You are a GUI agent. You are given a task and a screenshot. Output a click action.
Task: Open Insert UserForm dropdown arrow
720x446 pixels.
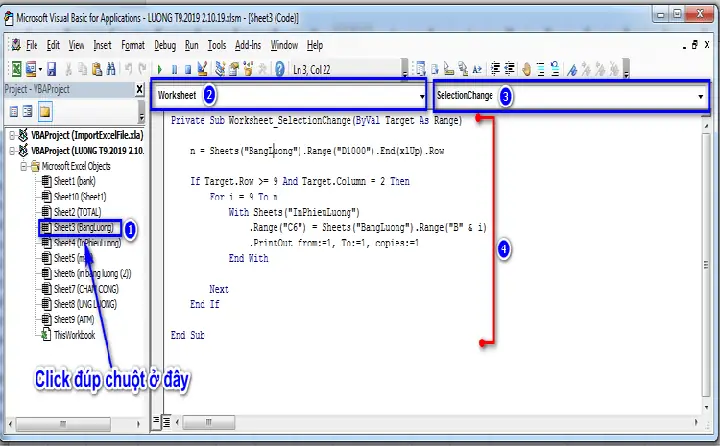tap(40, 70)
